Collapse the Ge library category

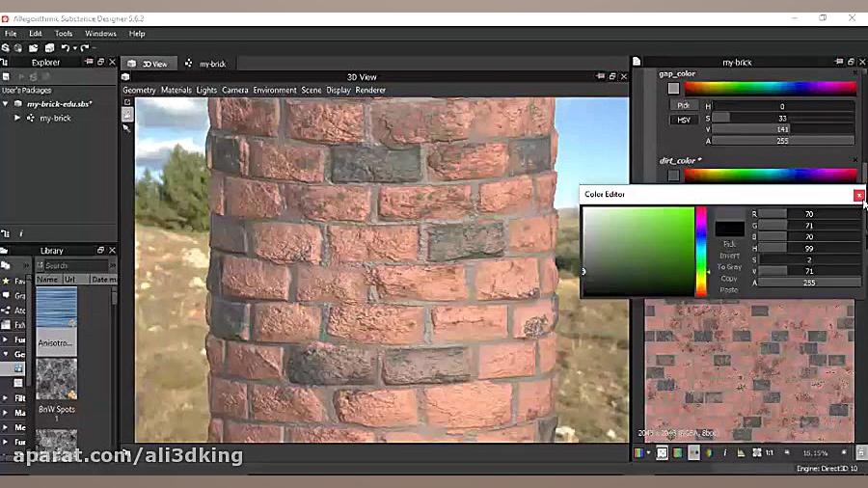[x=5, y=354]
